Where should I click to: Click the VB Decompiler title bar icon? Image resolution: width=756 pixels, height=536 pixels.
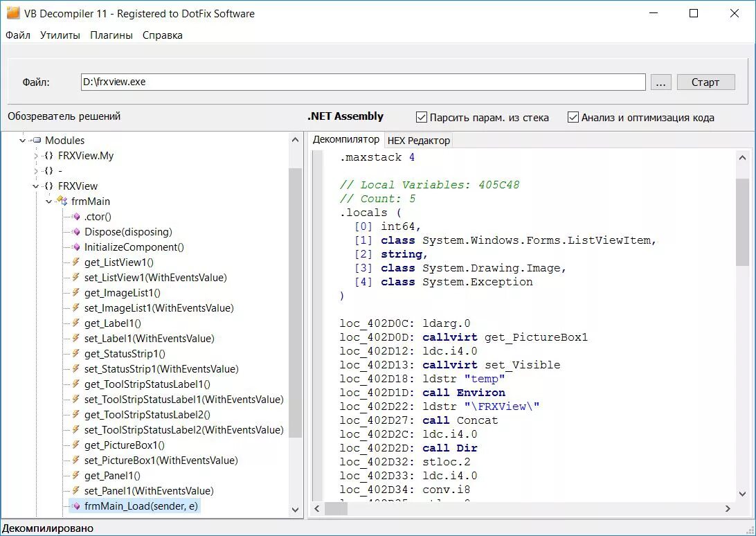tap(13, 13)
